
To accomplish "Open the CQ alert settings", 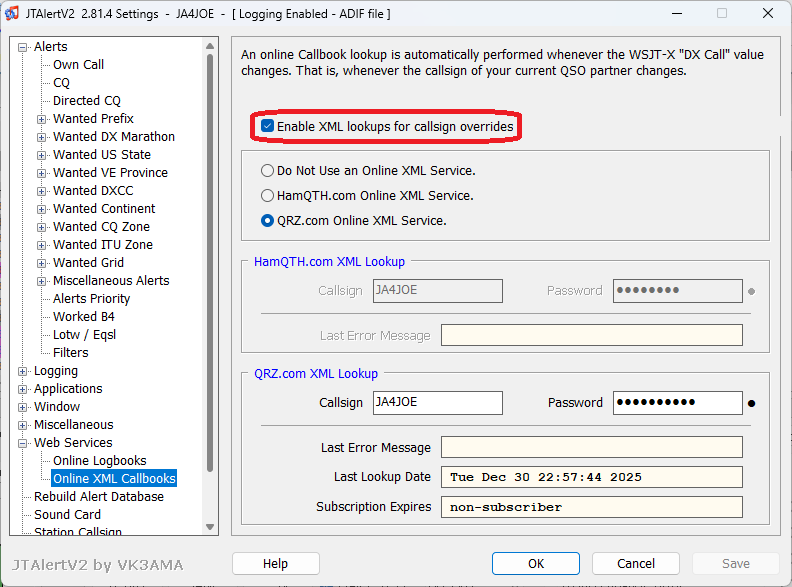I will (61, 83).
